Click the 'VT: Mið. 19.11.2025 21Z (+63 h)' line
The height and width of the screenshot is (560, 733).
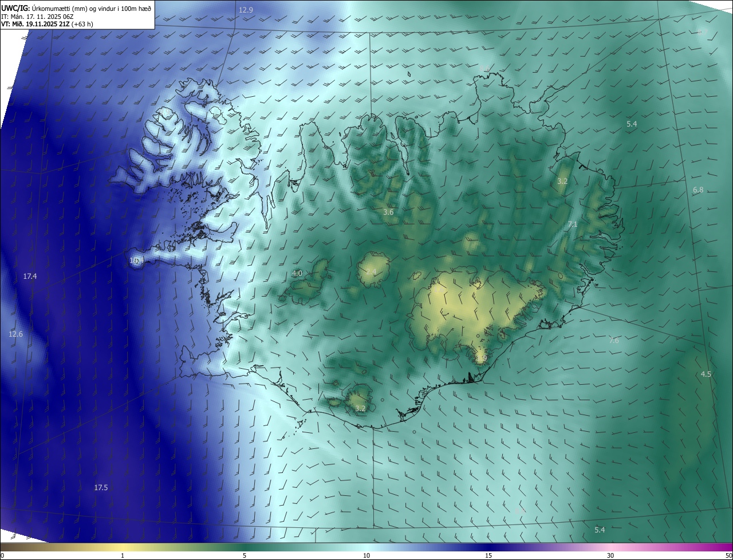click(x=47, y=24)
